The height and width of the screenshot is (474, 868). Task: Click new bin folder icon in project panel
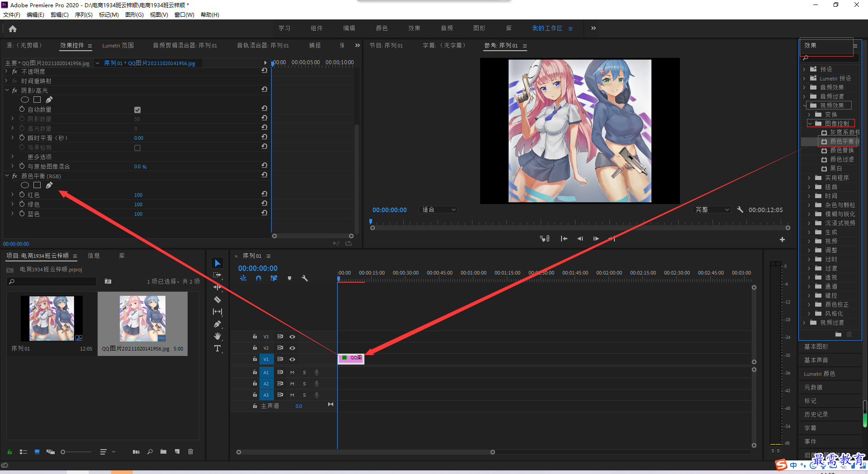(163, 451)
